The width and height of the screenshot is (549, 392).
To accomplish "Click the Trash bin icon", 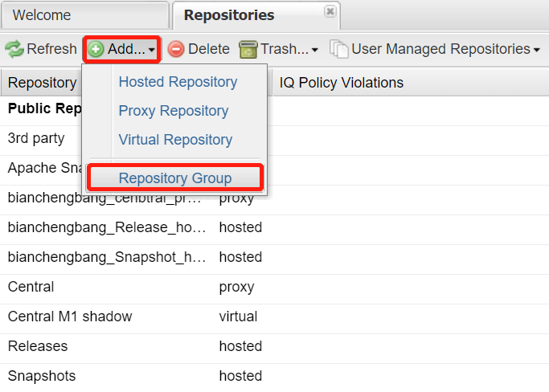I will [248, 50].
